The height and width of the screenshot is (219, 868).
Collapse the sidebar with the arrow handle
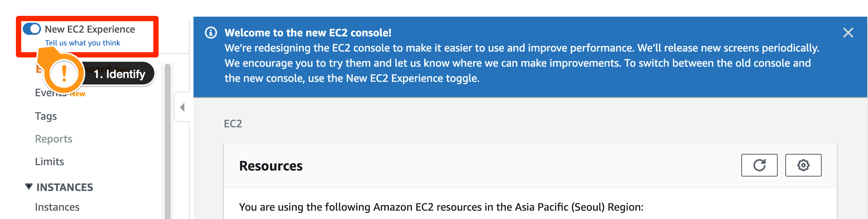coord(182,107)
